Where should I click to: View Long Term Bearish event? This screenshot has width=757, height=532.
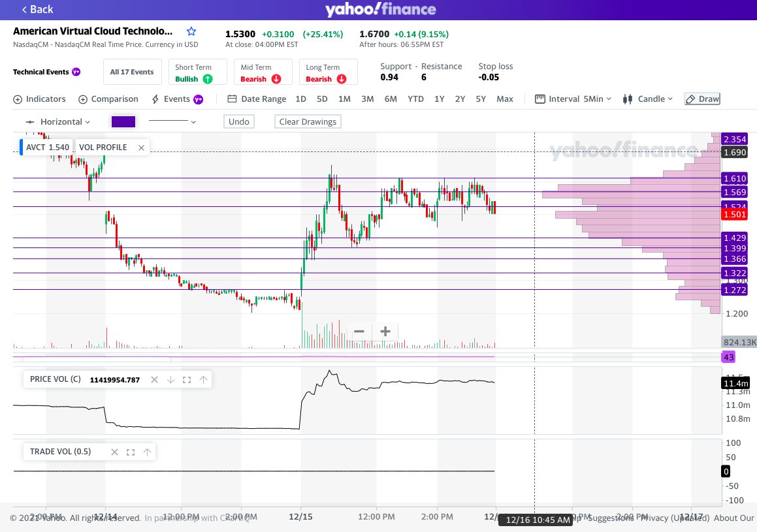[x=329, y=72]
